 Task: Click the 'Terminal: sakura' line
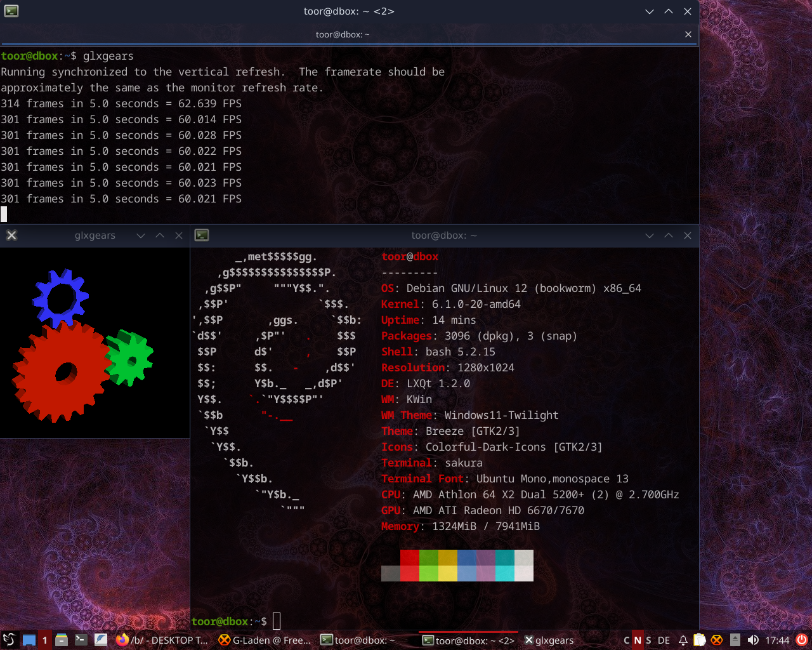[432, 463]
